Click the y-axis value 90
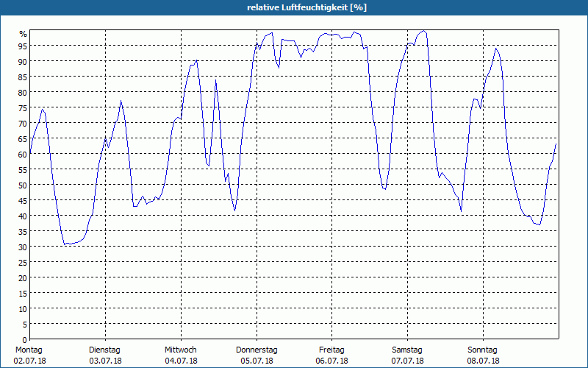Image resolution: width=588 pixels, height=368 pixels. point(23,62)
